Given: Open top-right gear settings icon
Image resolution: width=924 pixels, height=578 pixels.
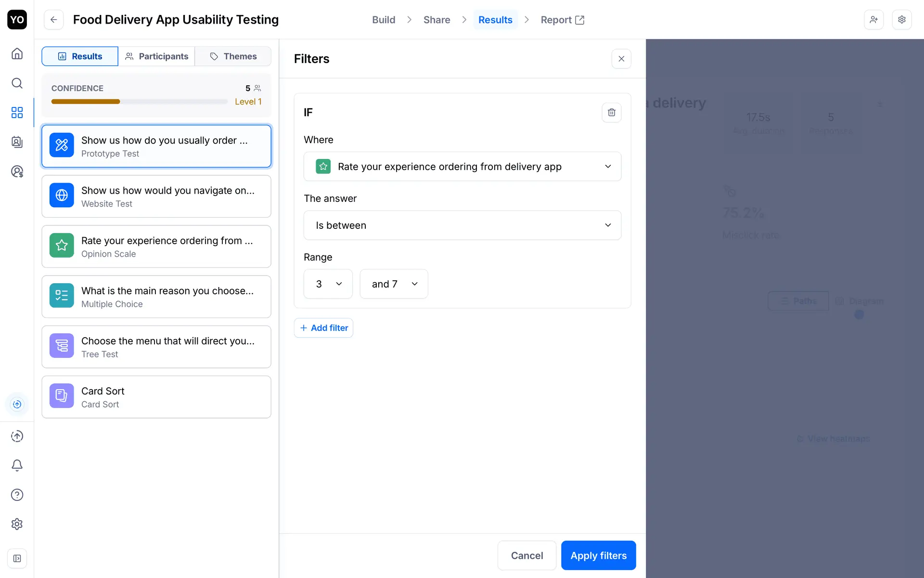Looking at the screenshot, I should click(902, 20).
